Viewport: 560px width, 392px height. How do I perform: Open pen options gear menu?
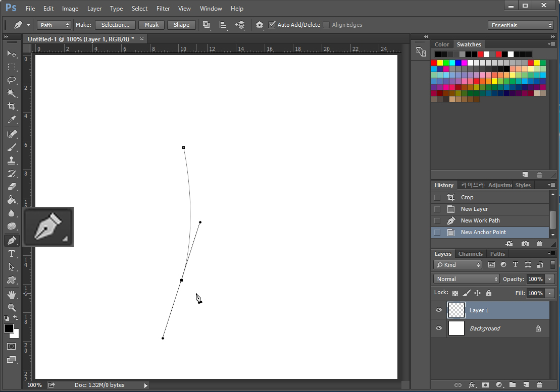[260, 25]
